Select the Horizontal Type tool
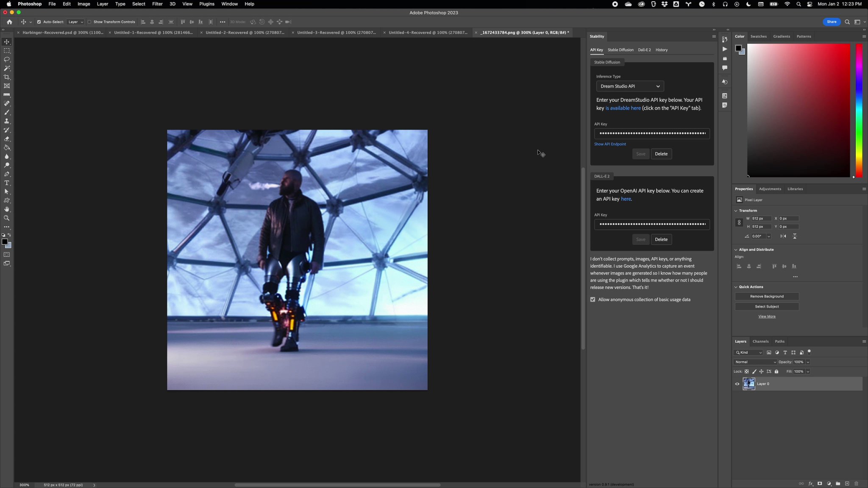868x488 pixels. click(x=7, y=183)
